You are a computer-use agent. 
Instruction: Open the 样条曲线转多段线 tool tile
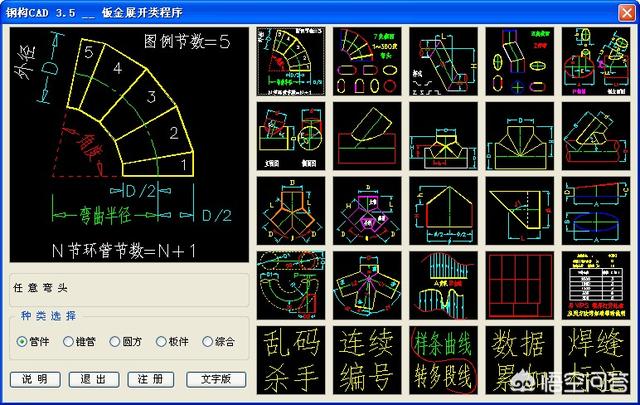pos(443,360)
